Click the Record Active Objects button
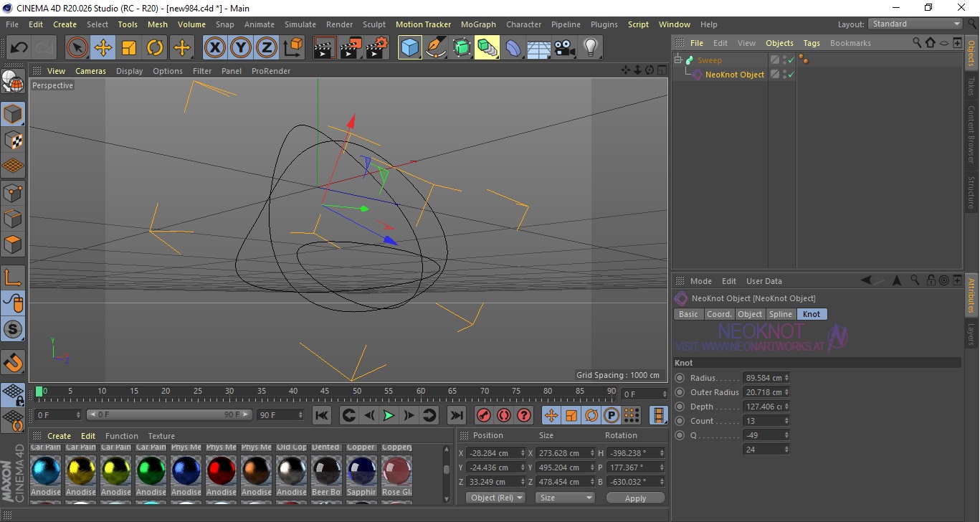 483,415
